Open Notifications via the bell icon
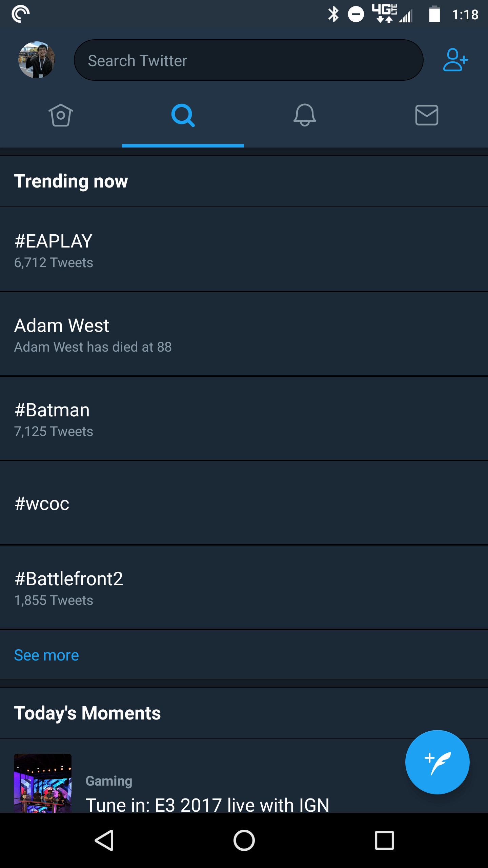This screenshot has width=488, height=868. pyautogui.click(x=305, y=116)
